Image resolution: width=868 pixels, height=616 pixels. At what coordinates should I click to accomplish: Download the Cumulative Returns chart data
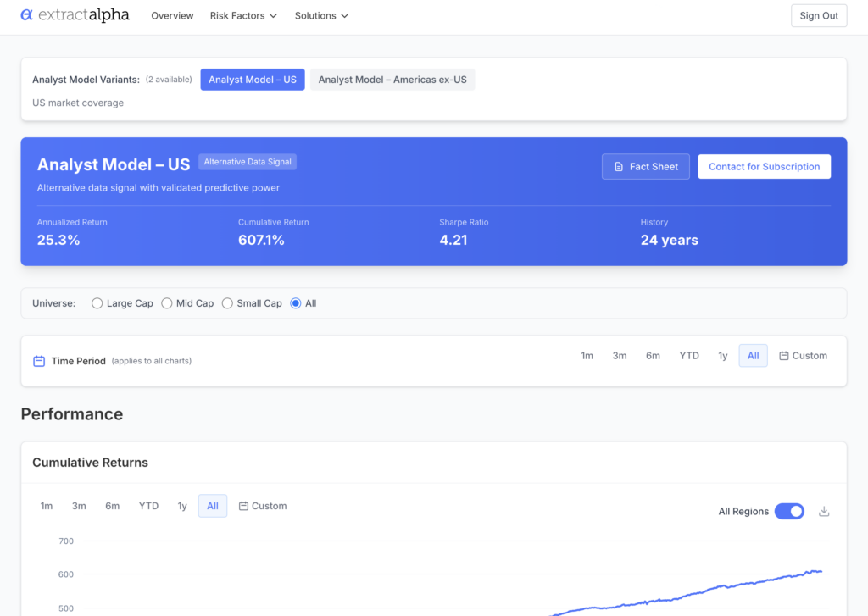point(823,511)
